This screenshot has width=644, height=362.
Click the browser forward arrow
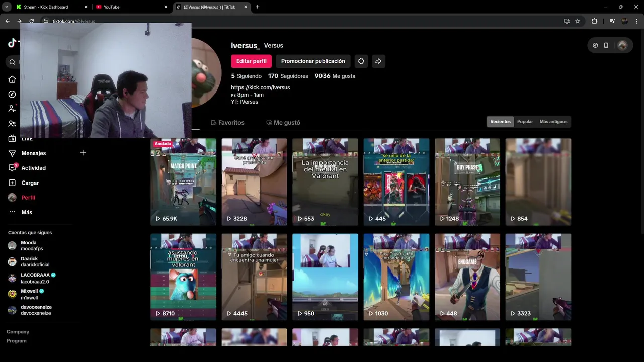pyautogui.click(x=20, y=21)
